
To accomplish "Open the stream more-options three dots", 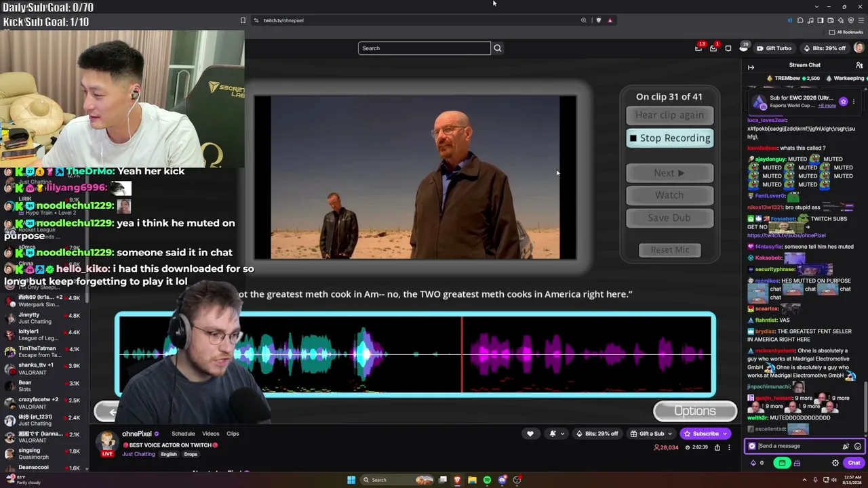I will (x=729, y=447).
